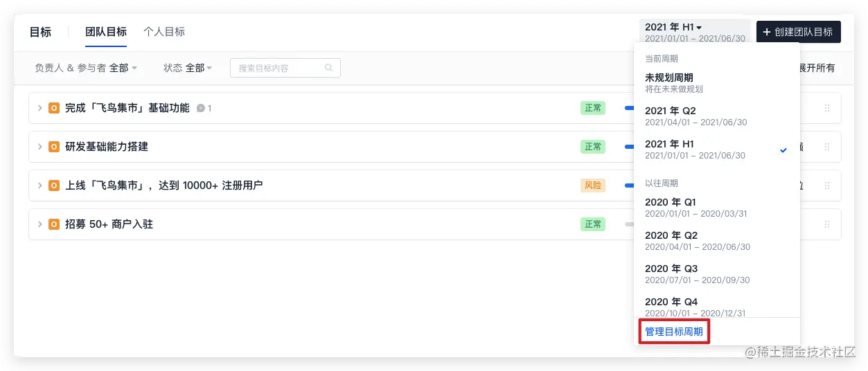Click 风险 status tag on 上线「飞鸟集市」row
Screen dimensions: 868x371
(593, 185)
